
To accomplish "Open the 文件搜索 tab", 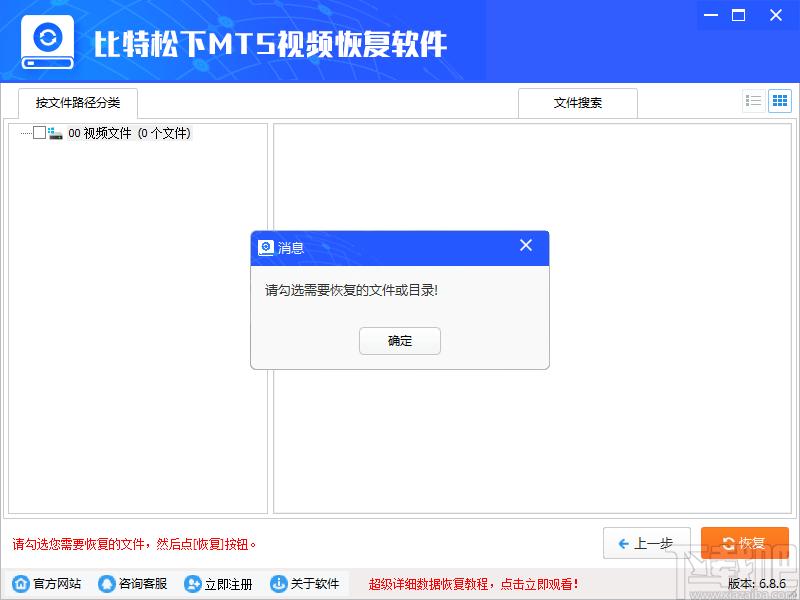I will [578, 103].
